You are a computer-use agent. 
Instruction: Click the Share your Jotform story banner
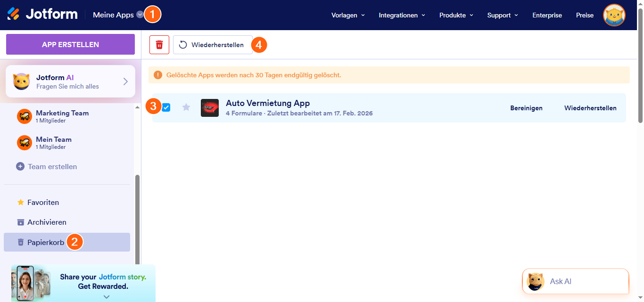click(x=83, y=283)
